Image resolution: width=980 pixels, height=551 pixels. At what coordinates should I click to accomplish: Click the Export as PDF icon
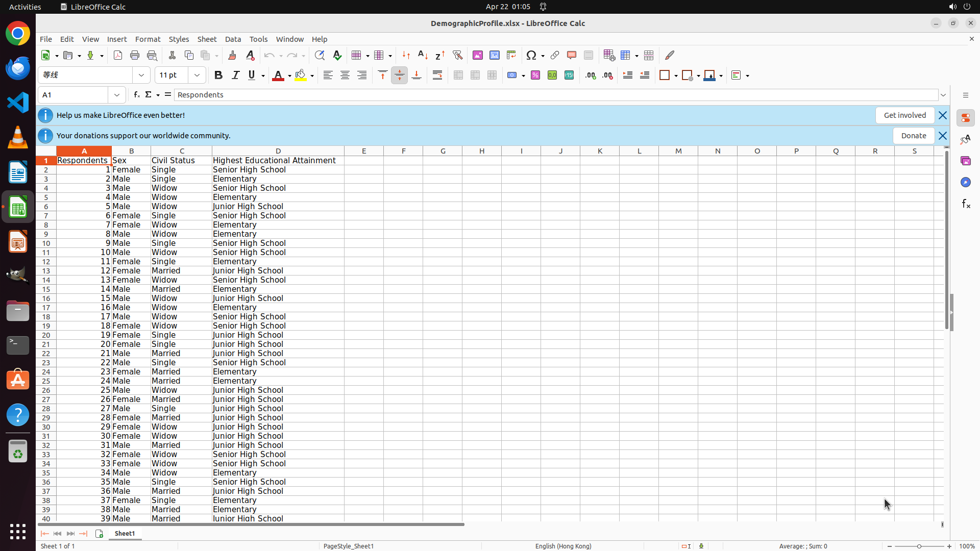click(118, 55)
